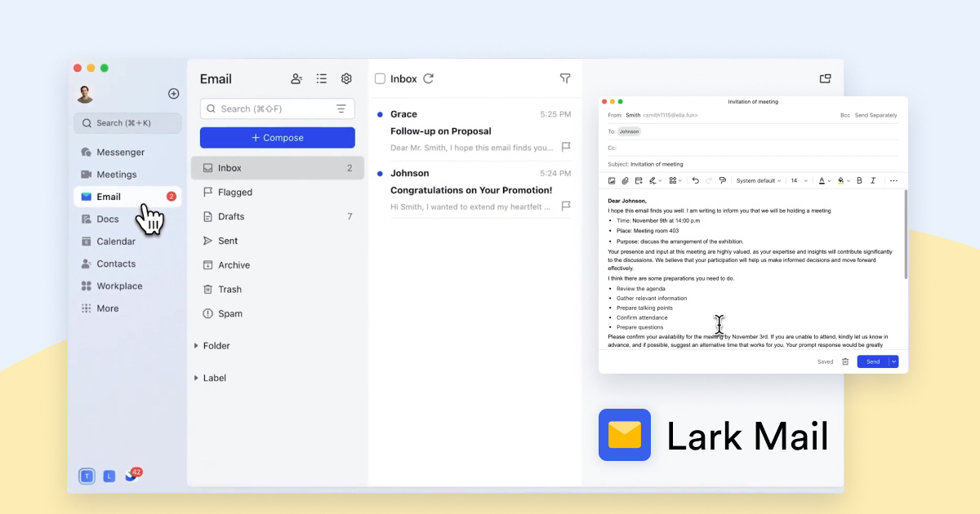Viewport: 980px width, 514px height.
Task: Send the meeting invitation email
Action: [x=872, y=361]
